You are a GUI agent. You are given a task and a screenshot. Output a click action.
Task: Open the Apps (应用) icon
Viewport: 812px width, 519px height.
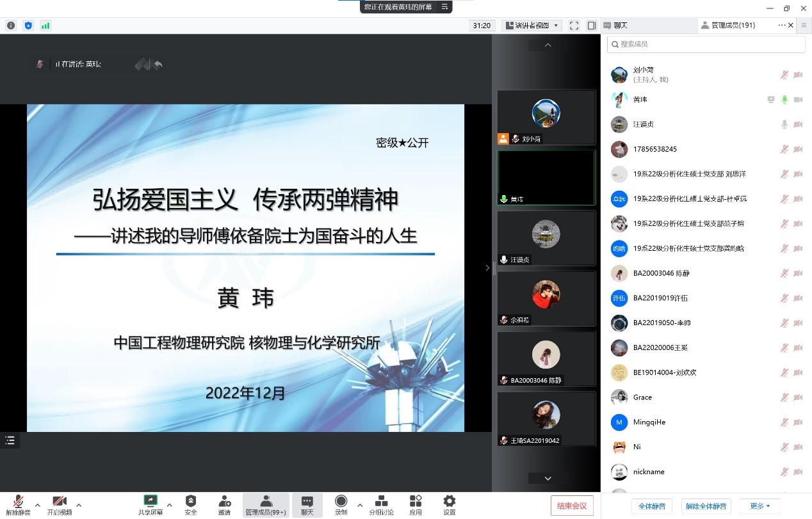tap(416, 502)
